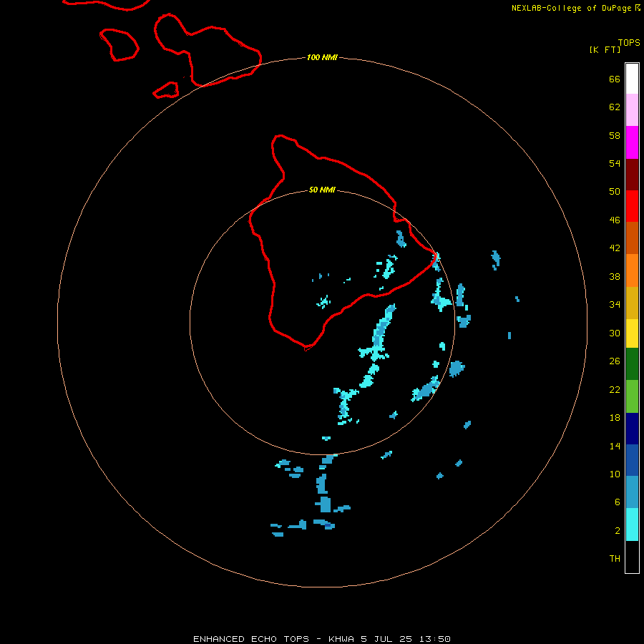Select the navy 18 K FT legend swatch
This screenshot has height=644, width=644.
click(632, 429)
